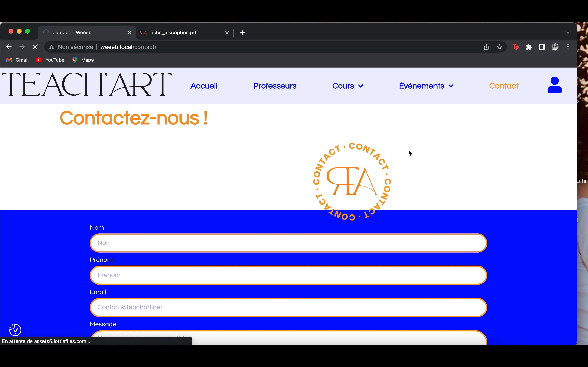Toggle the browser side panel icon
The width and height of the screenshot is (588, 367).
542,47
